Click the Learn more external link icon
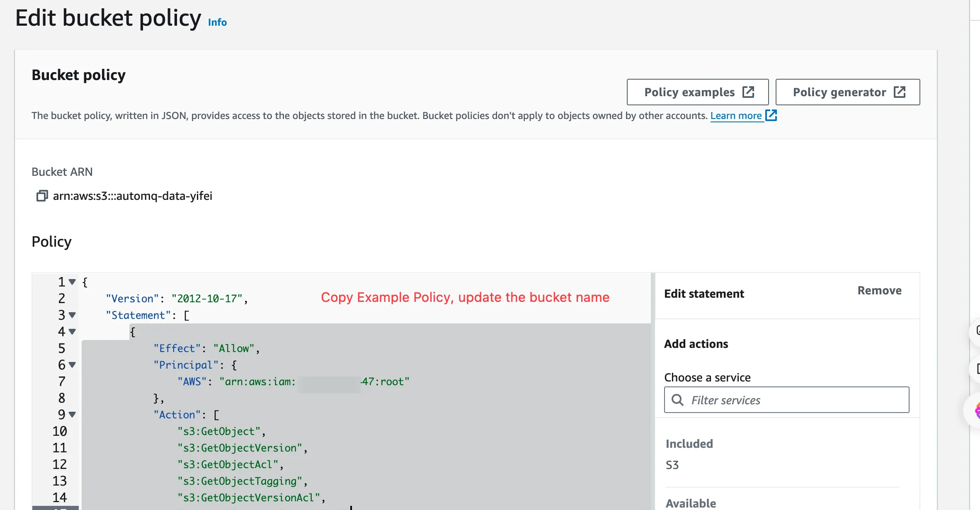The width and height of the screenshot is (980, 510). [771, 115]
